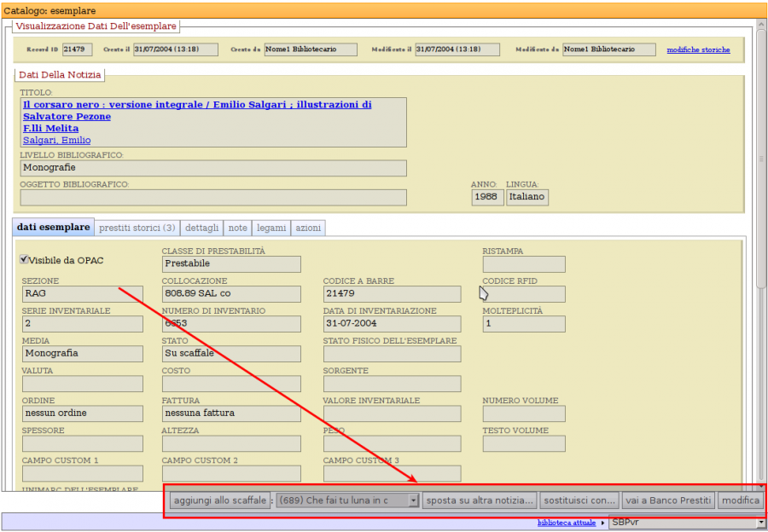Follow the F.lli Melita publisher link
The image size is (768, 532).
pos(51,128)
